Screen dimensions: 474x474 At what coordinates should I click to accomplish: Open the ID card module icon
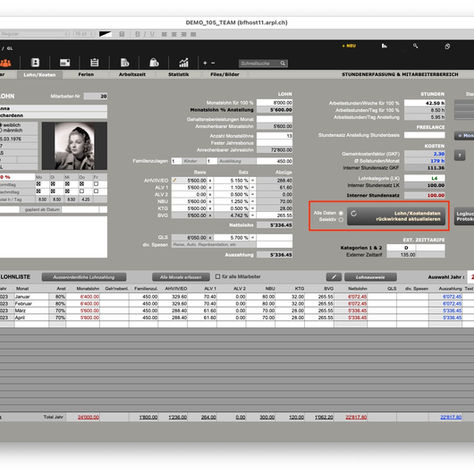[x=65, y=62]
